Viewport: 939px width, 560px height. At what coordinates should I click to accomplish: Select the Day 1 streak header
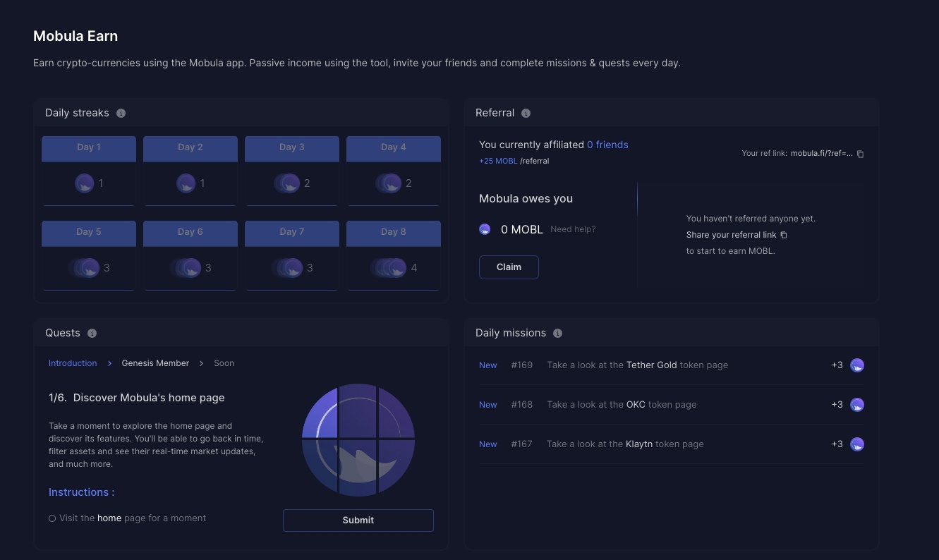[89, 148]
